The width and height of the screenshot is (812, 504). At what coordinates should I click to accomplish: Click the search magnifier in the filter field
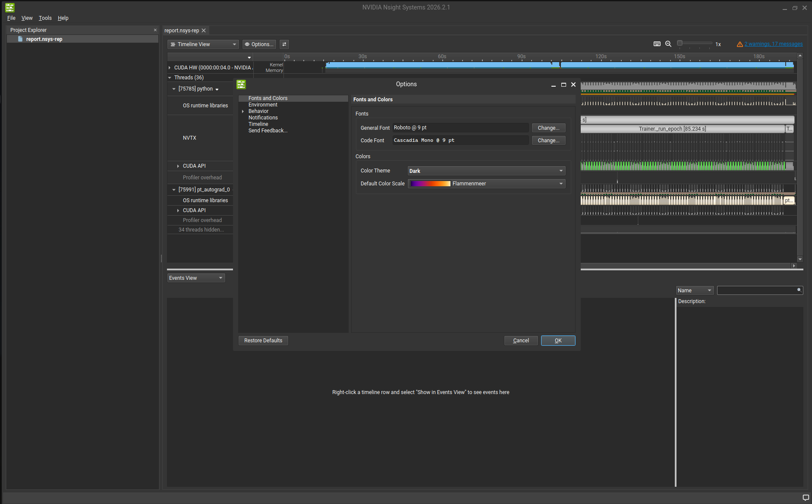(x=799, y=290)
